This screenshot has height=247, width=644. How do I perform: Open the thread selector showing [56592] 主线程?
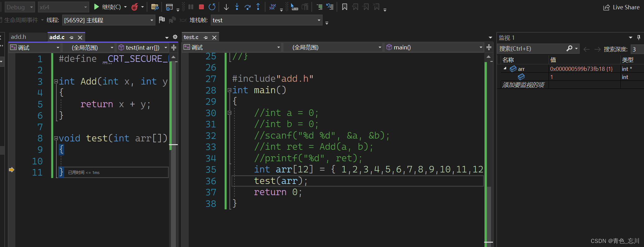click(108, 20)
